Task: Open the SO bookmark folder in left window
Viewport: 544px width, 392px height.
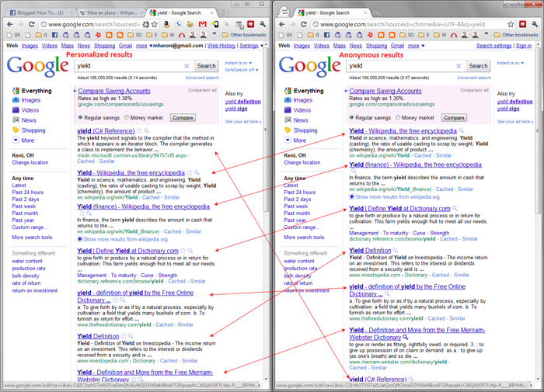Action: click(134, 35)
